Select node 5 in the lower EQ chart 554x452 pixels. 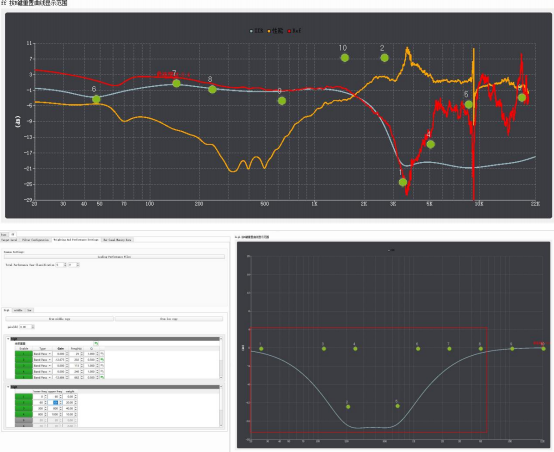(397, 406)
